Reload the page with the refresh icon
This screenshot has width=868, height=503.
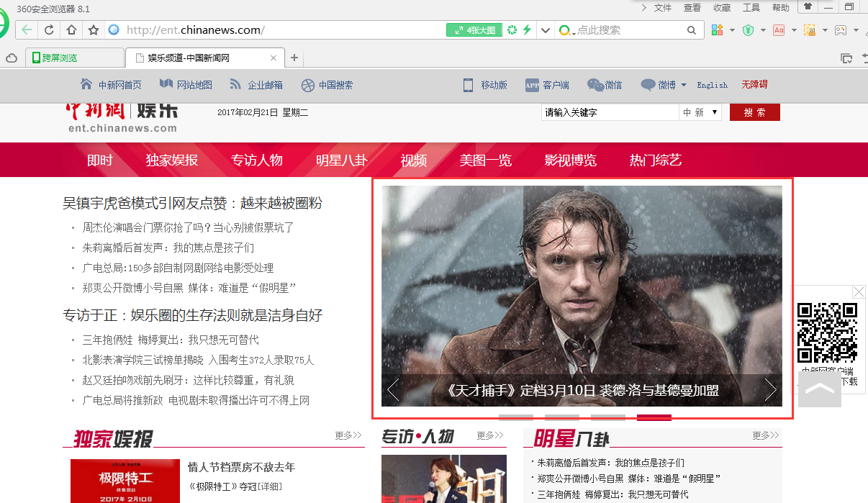click(x=49, y=30)
